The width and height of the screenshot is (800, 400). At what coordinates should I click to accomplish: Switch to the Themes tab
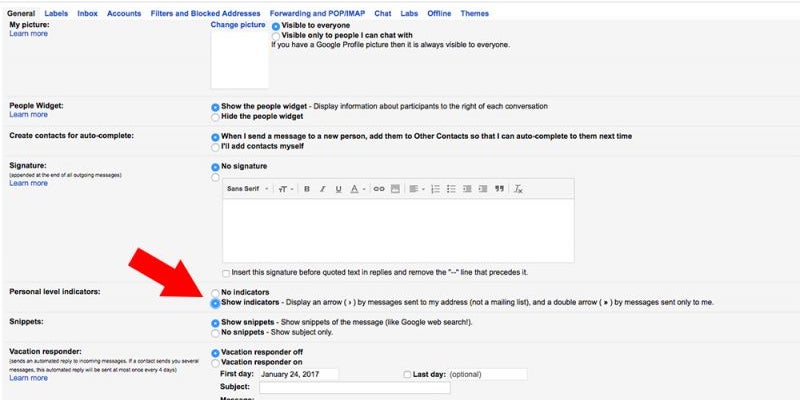click(474, 14)
